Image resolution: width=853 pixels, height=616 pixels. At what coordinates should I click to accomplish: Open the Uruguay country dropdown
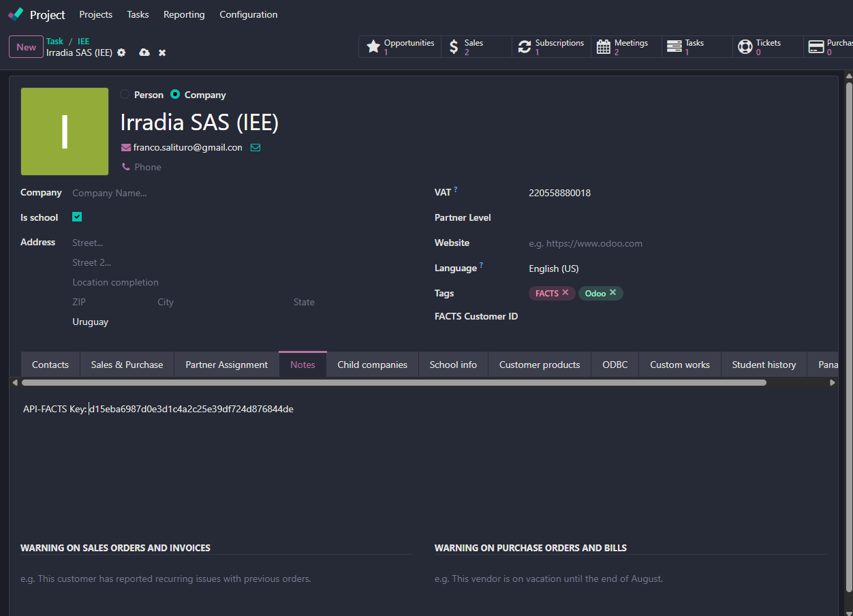click(170, 322)
